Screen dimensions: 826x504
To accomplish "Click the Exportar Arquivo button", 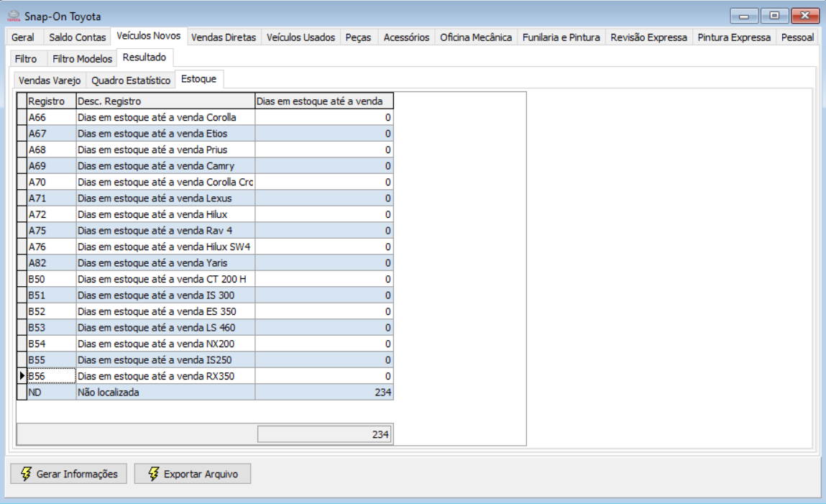I will point(192,474).
